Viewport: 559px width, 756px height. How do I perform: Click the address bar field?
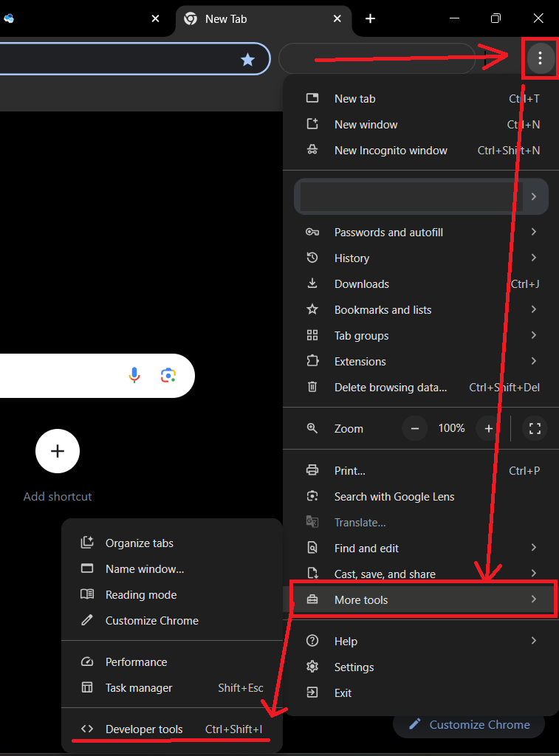coord(134,59)
